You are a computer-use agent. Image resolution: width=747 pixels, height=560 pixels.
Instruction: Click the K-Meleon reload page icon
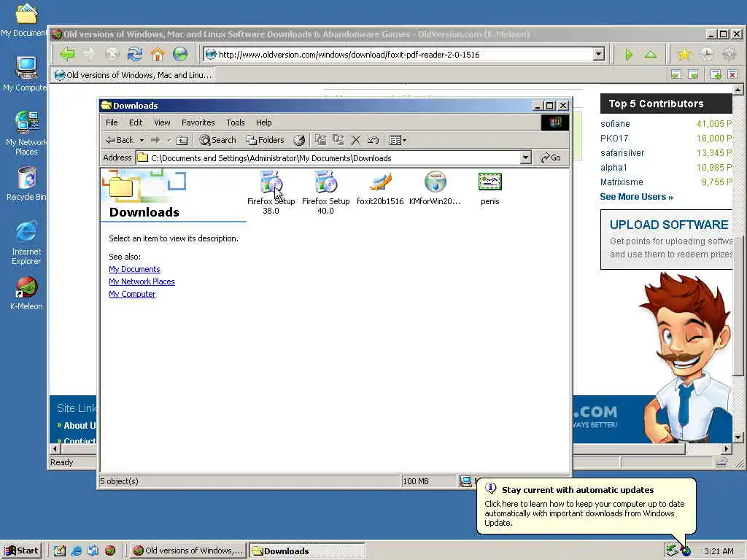(x=135, y=54)
